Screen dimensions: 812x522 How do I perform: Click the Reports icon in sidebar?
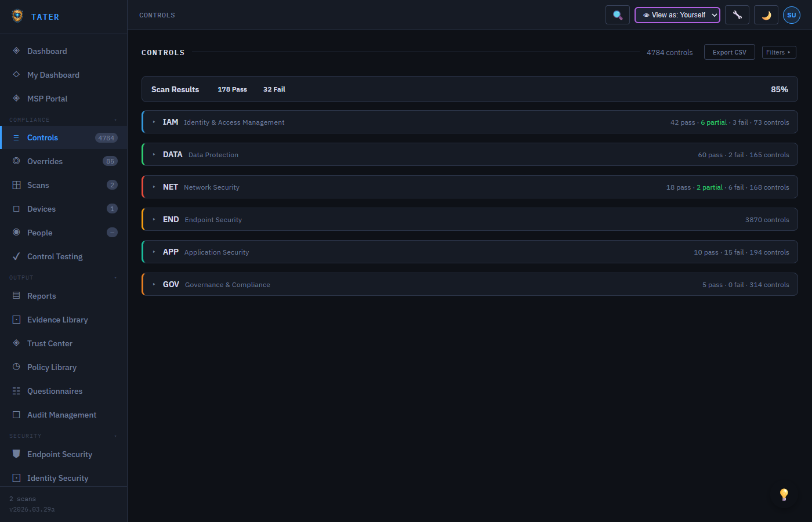tap(16, 296)
